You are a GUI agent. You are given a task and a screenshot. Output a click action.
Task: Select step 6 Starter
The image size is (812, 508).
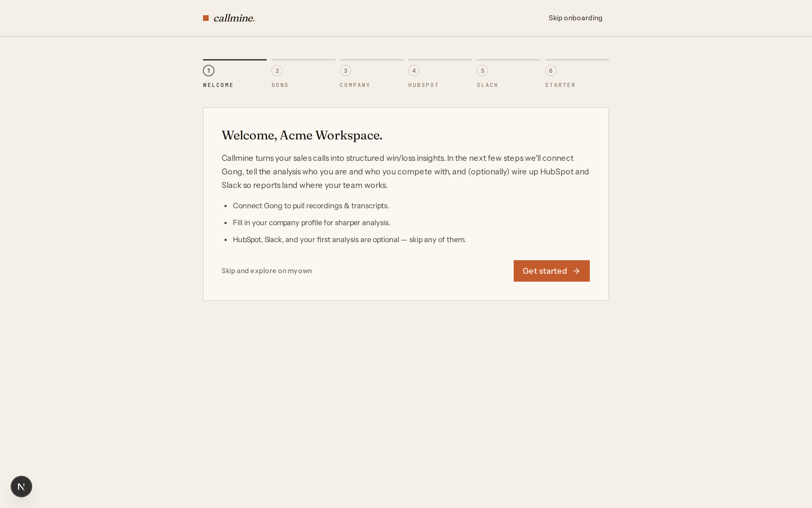point(577,74)
